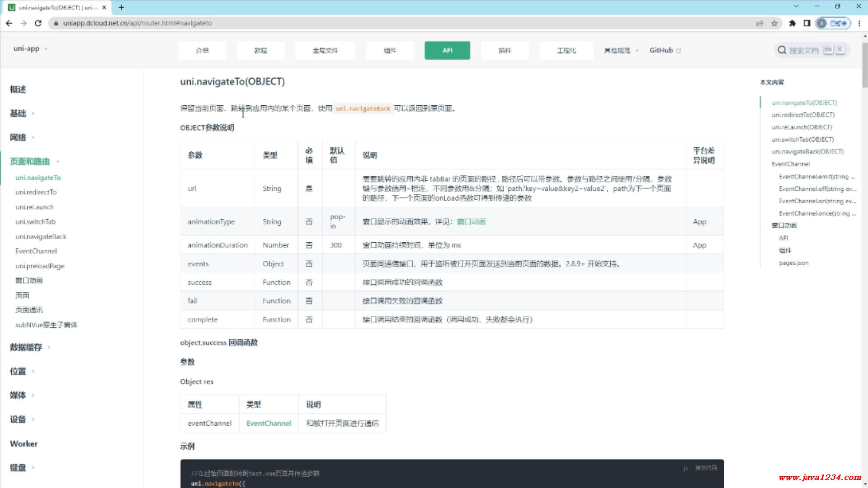Follow the uni.navigateBack inline code link
Viewport: 868px width, 488px height.
click(x=363, y=108)
